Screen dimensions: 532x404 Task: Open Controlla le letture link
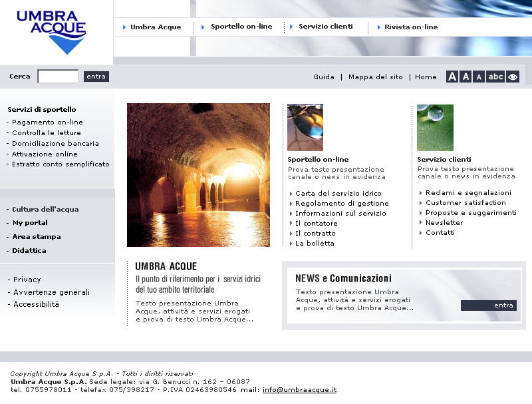[x=47, y=132]
